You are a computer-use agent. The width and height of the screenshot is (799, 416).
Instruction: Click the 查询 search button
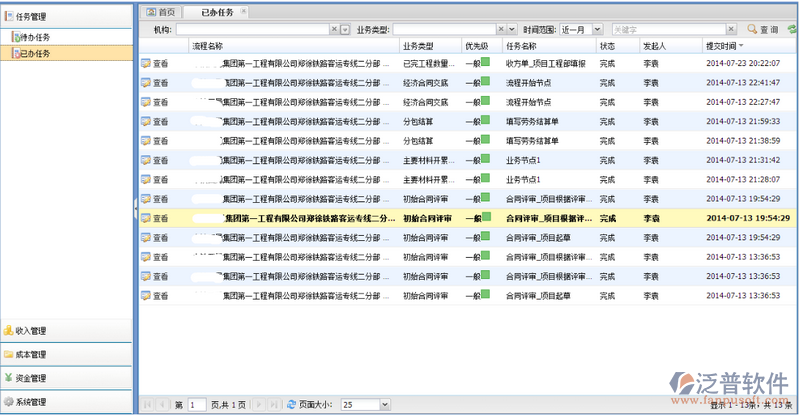(762, 30)
